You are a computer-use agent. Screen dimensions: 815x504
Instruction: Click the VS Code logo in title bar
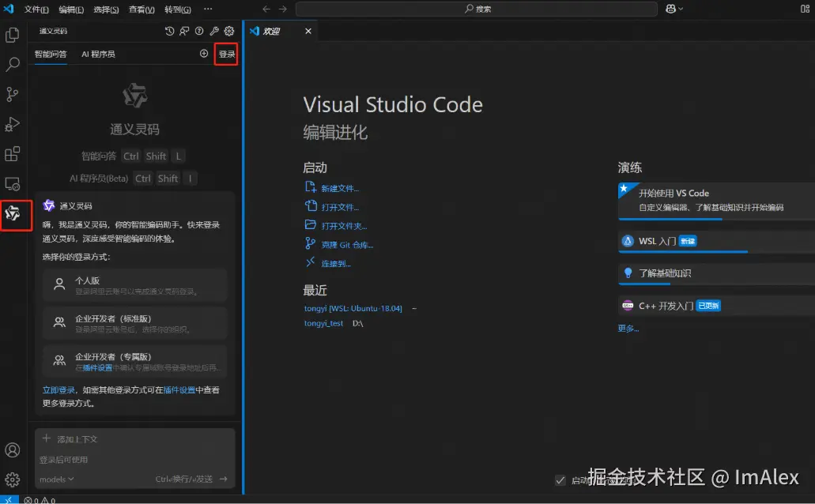[x=9, y=9]
